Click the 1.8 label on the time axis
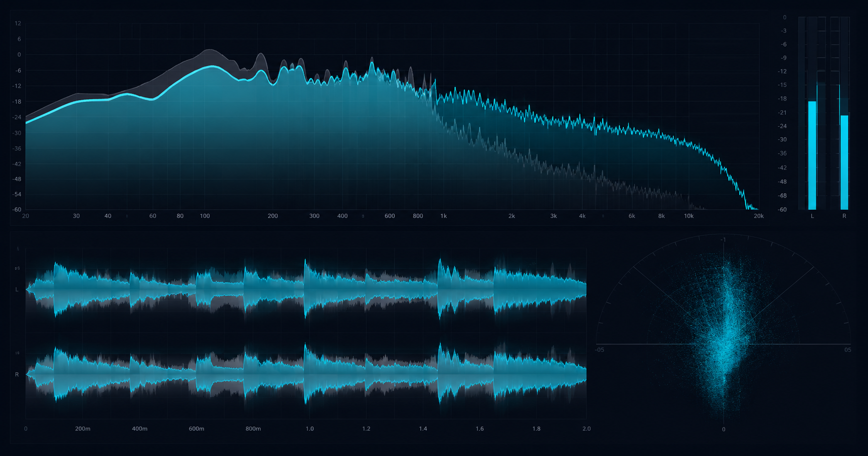The image size is (868, 456). click(x=537, y=429)
